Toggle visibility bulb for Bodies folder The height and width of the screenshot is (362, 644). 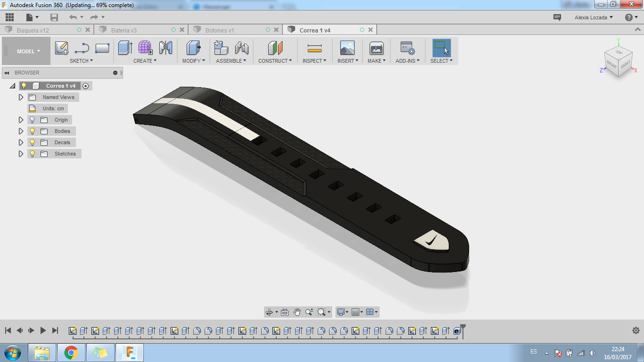(x=33, y=131)
